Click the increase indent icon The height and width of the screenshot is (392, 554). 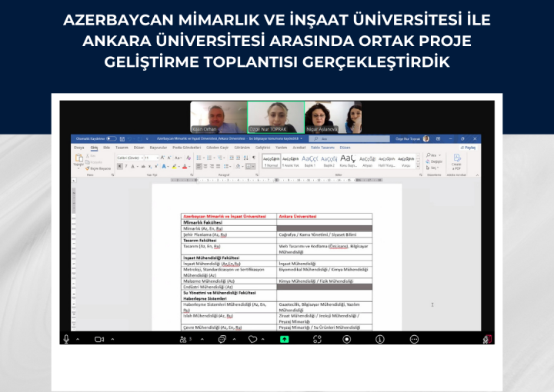coord(238,158)
